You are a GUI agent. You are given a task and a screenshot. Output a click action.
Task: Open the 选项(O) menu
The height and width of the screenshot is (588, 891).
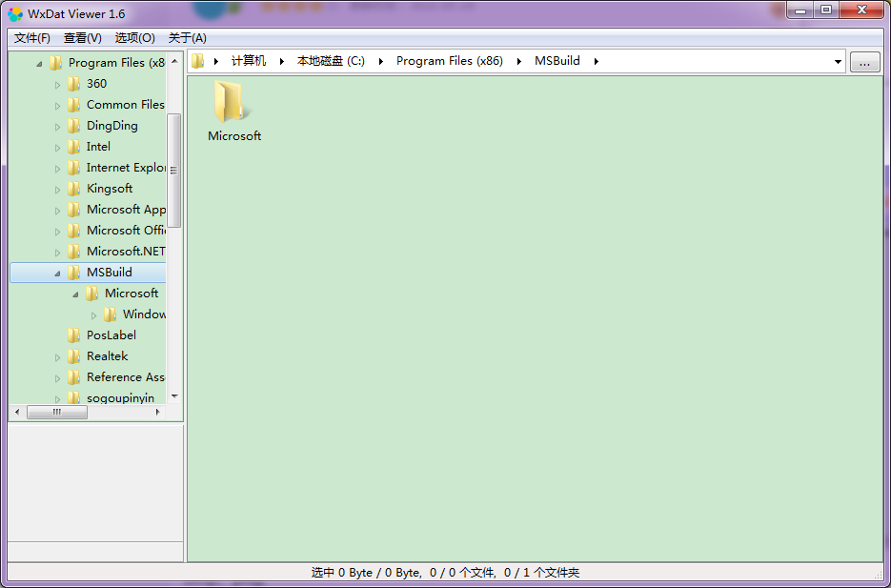(134, 38)
